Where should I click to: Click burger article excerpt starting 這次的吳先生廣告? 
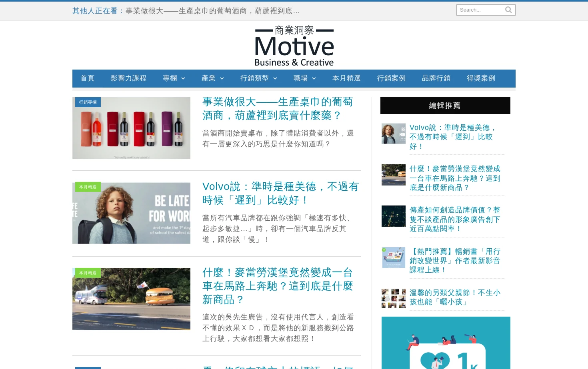coord(278,328)
